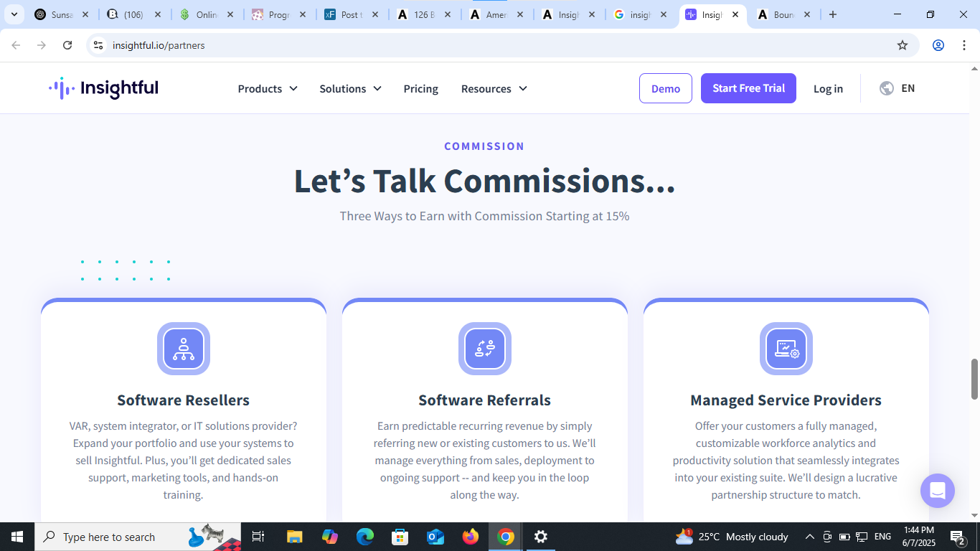Show hidden system tray icons
Image resolution: width=980 pixels, height=551 pixels.
(x=810, y=537)
